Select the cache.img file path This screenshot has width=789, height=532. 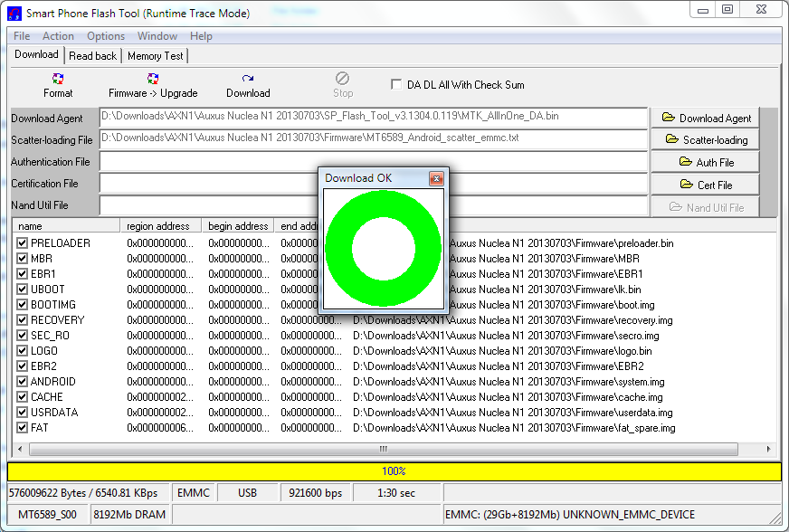pyautogui.click(x=508, y=397)
